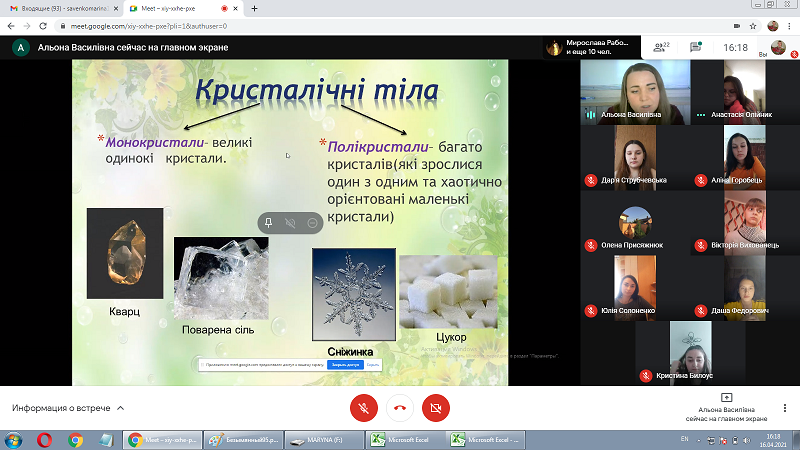This screenshot has width=800, height=450.
Task: Click muted mic icon of Кристина Билоус
Action: [646, 376]
